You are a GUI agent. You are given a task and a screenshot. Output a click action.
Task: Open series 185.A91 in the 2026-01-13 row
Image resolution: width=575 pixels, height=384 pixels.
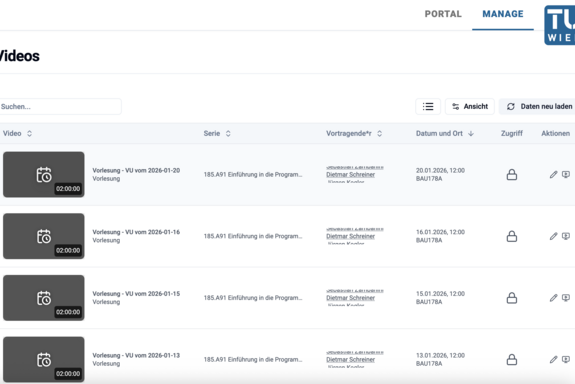point(253,359)
